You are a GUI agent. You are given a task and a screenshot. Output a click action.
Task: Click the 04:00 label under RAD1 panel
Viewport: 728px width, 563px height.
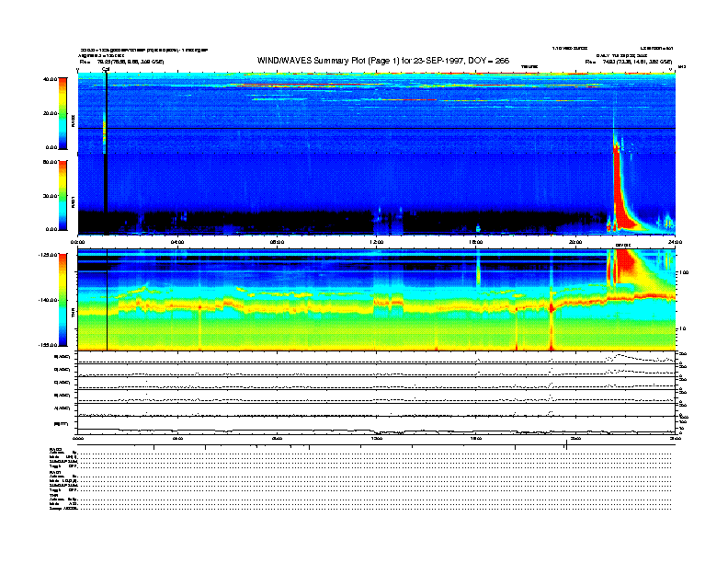(x=177, y=242)
